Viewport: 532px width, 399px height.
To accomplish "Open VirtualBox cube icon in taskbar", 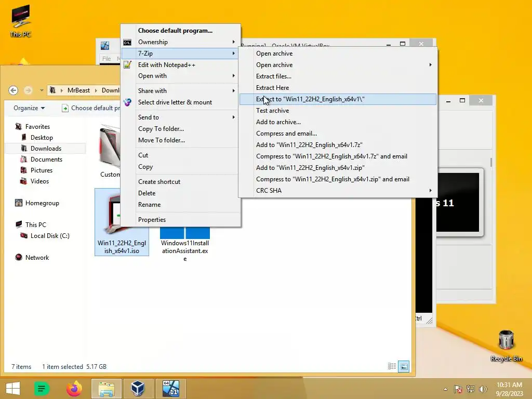I will point(138,389).
